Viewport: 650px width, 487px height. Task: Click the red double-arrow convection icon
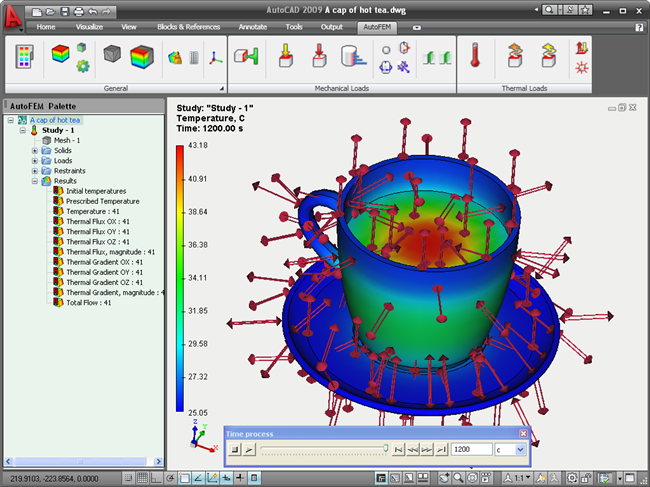[x=582, y=48]
